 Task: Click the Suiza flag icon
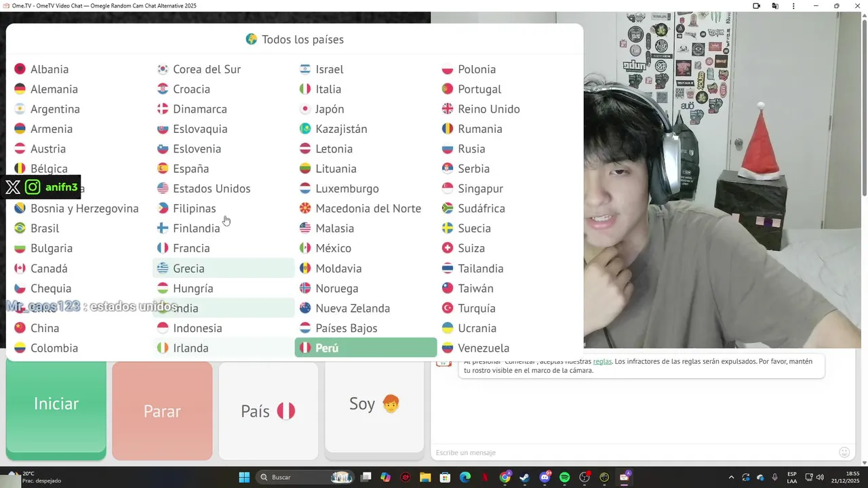point(448,248)
